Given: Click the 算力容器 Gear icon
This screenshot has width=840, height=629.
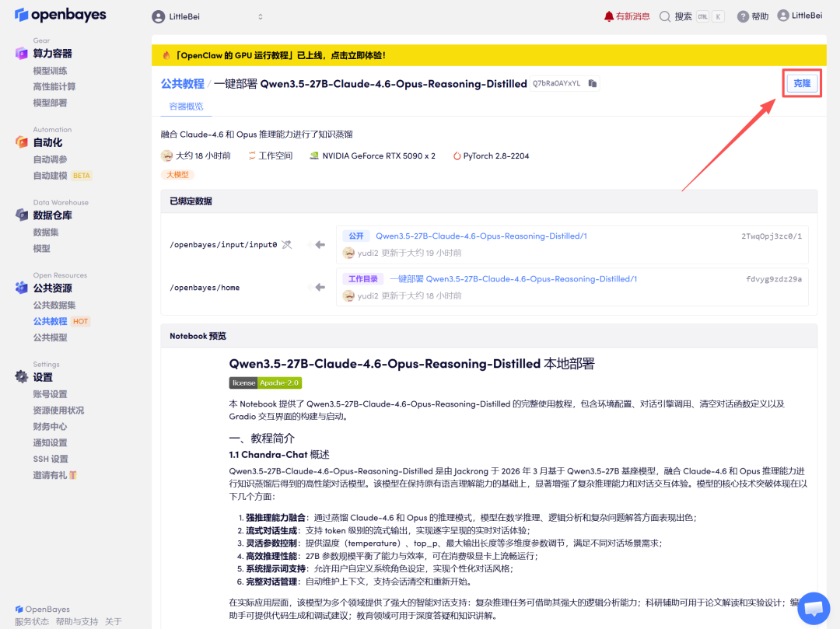Looking at the screenshot, I should click(22, 53).
